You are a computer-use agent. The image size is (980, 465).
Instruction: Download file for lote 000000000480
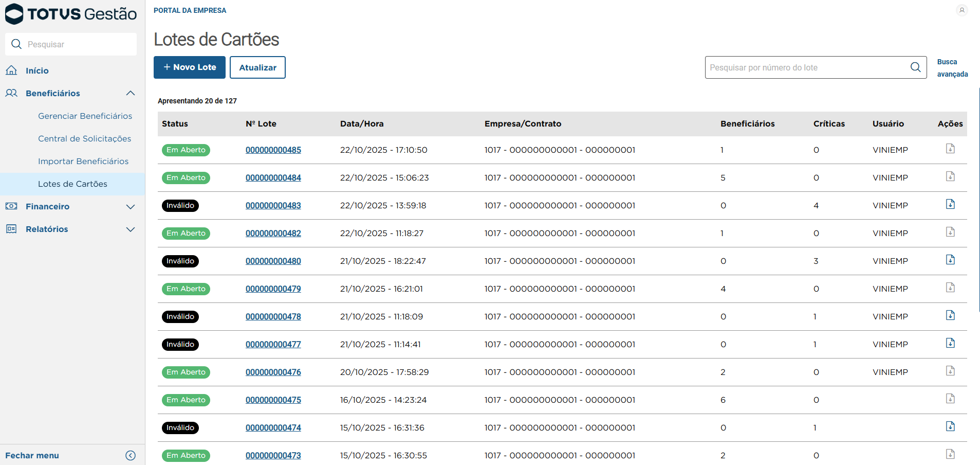[950, 260]
